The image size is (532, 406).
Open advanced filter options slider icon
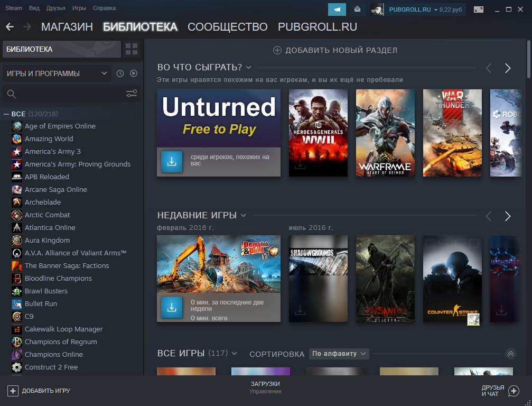(x=132, y=94)
